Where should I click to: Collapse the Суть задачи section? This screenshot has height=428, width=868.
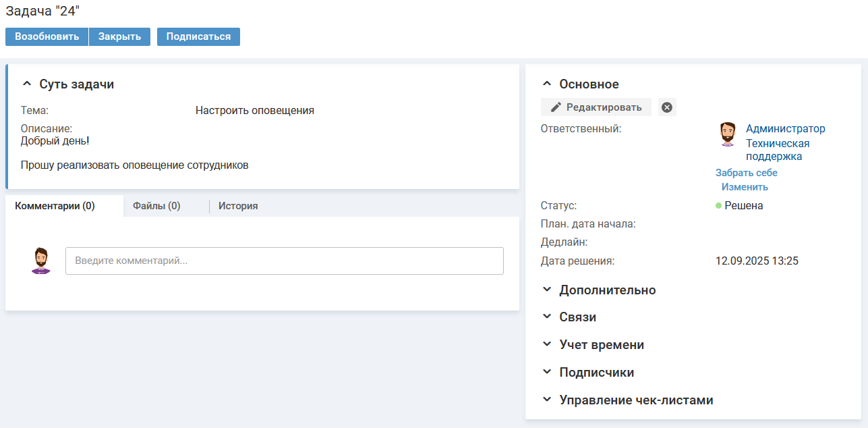tap(27, 84)
